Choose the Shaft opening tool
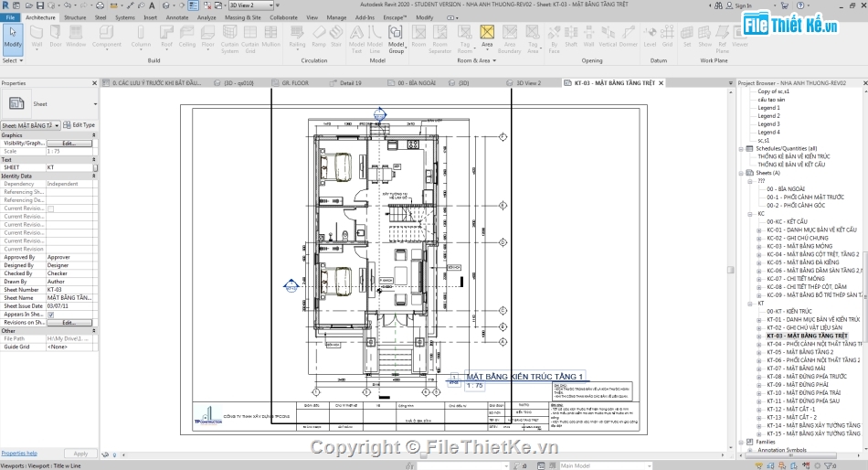The width and height of the screenshot is (868, 470). click(x=571, y=37)
